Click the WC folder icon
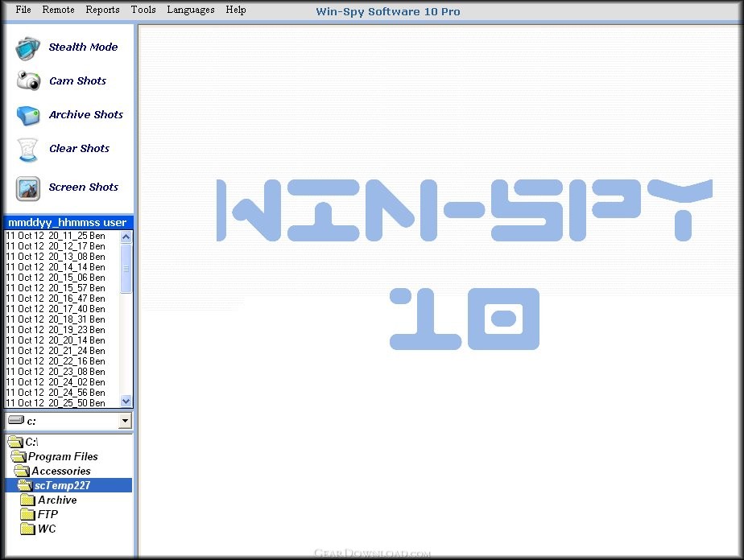The image size is (744, 560). 27,529
